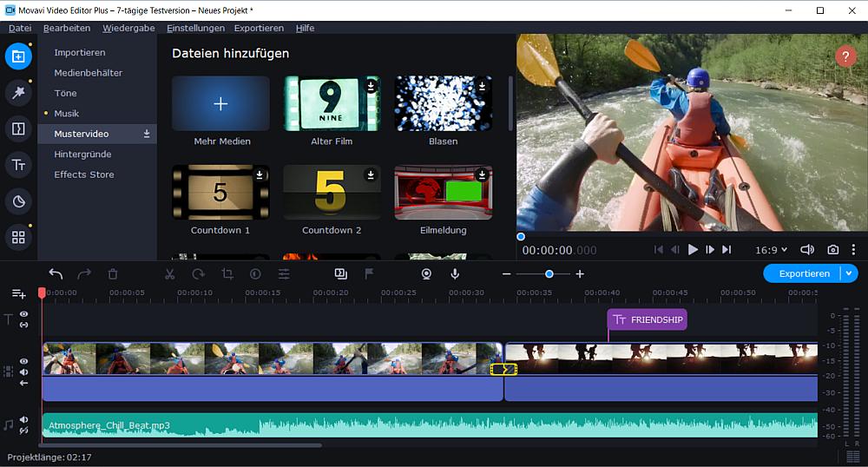868x467 pixels.
Task: Download the Alter Film sample clip
Action: point(371,86)
